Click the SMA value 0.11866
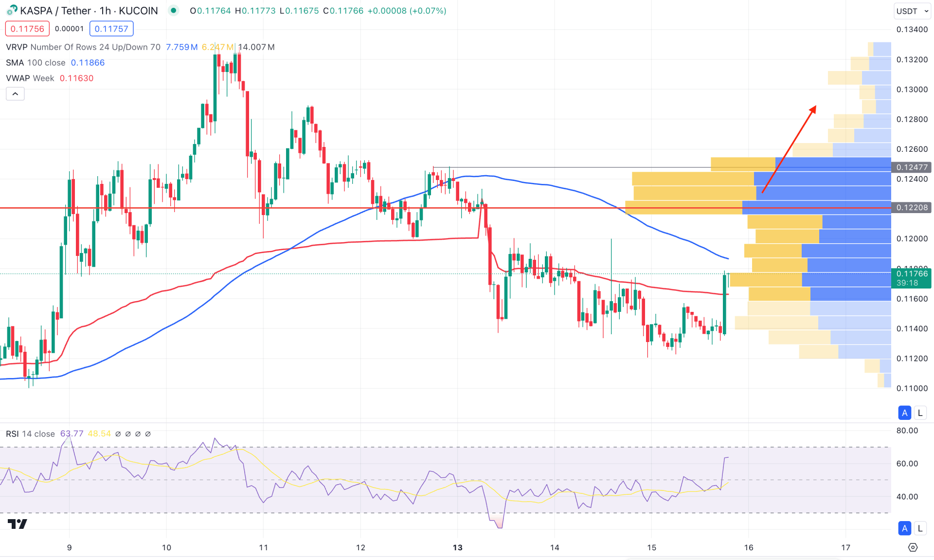This screenshot has width=934, height=560. 88,63
